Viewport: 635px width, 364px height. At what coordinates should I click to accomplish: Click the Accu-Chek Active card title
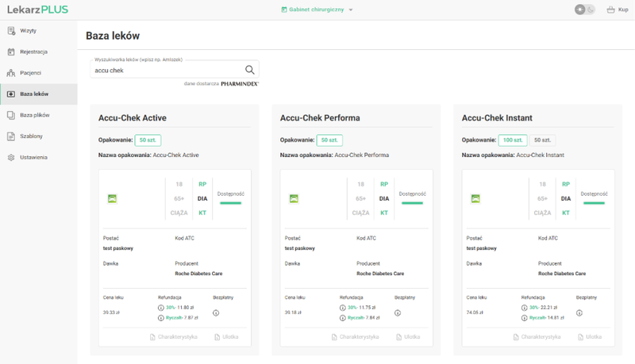point(133,118)
